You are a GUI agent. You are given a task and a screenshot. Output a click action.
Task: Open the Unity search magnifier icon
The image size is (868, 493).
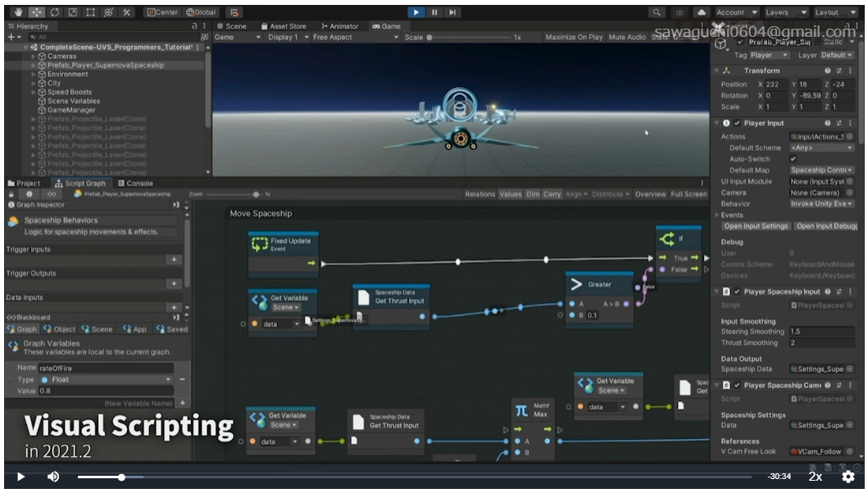[x=657, y=12]
